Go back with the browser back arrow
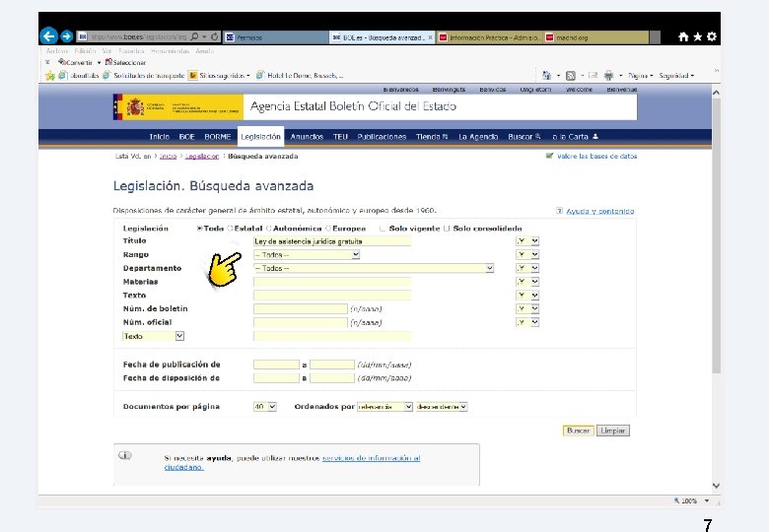This screenshot has width=769, height=532. [48, 36]
